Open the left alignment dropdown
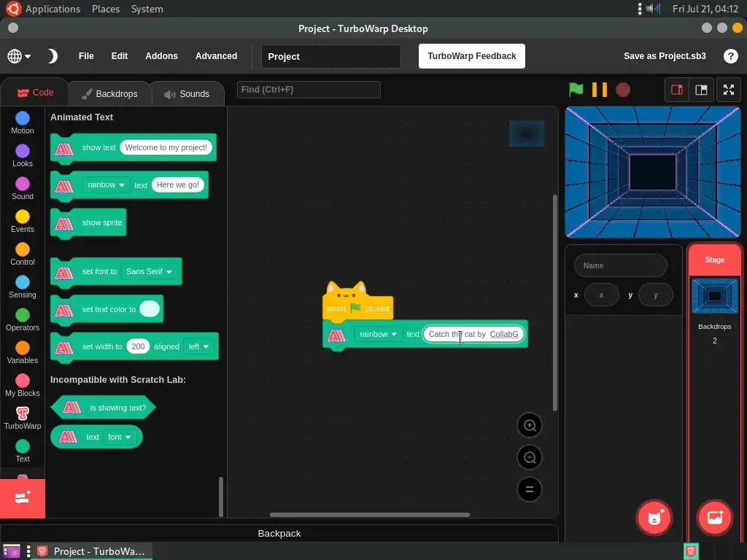Screen dimensions: 747x560 (x=198, y=346)
